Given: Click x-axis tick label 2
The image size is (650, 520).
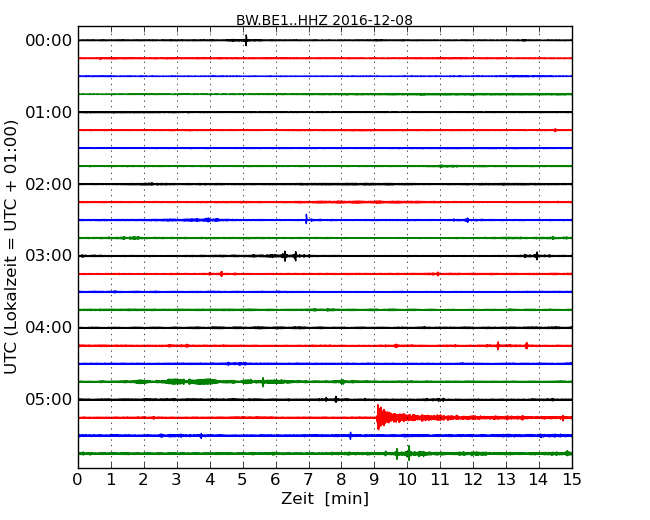Looking at the screenshot, I should coord(143,479).
